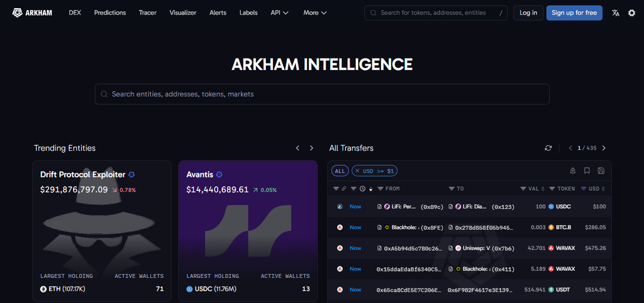Click the TOKEN column filter icon
Image resolution: width=644 pixels, height=303 pixels.
click(x=552, y=189)
